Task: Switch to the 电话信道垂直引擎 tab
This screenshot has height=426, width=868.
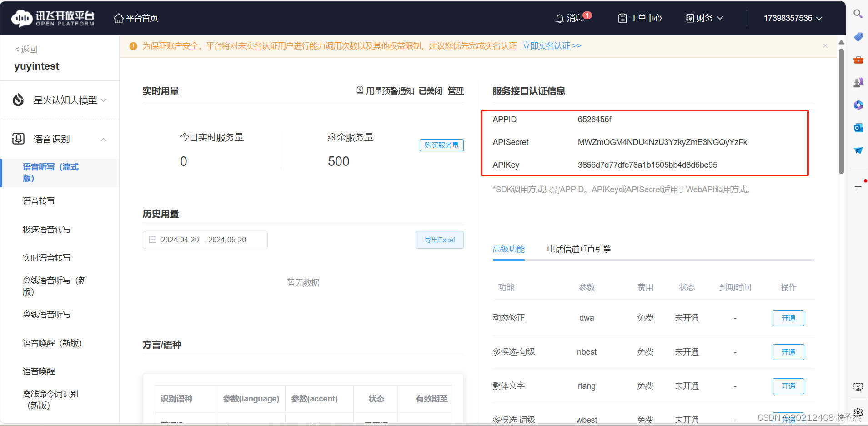Action: pyautogui.click(x=579, y=249)
